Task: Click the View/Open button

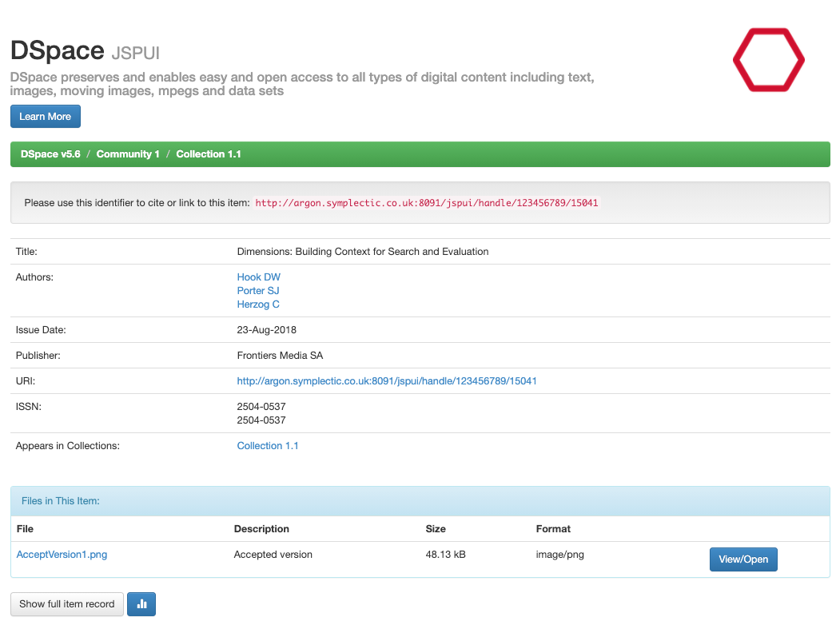Action: (742, 559)
